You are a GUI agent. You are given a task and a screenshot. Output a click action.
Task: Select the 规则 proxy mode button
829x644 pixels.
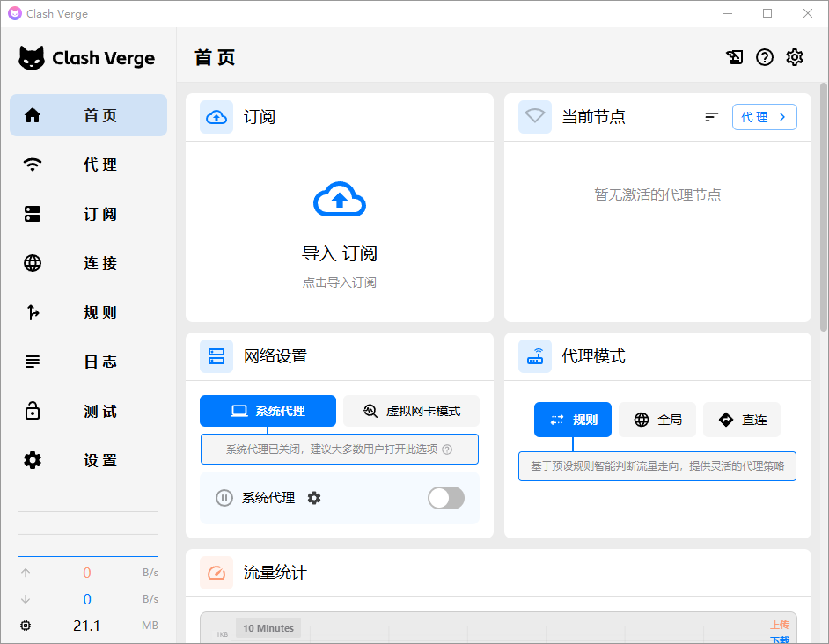coord(573,420)
